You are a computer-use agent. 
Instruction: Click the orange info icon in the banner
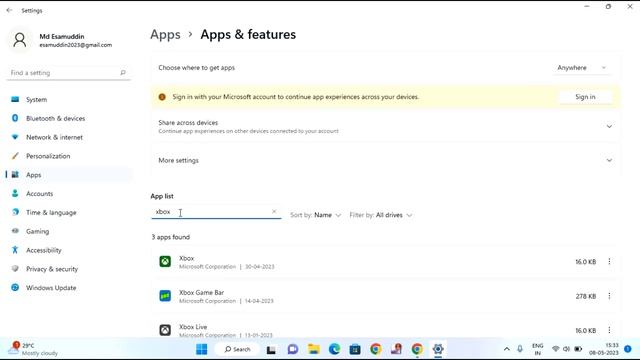click(x=162, y=97)
